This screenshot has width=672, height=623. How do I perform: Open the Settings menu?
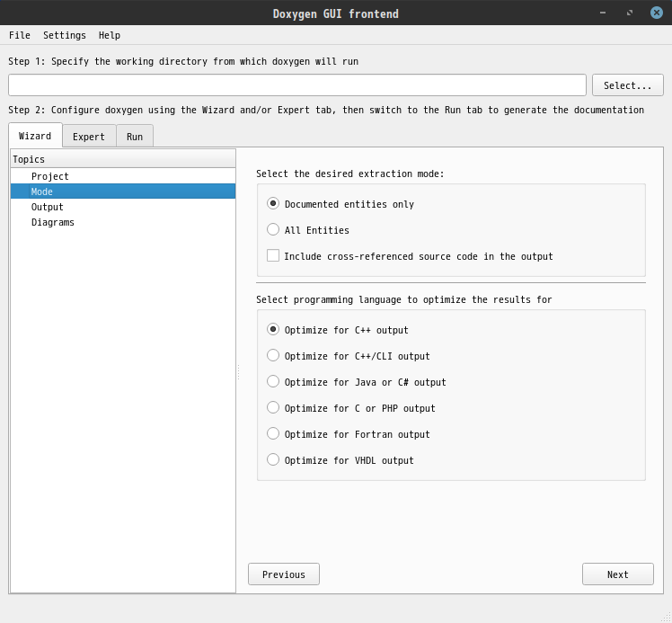pos(65,35)
